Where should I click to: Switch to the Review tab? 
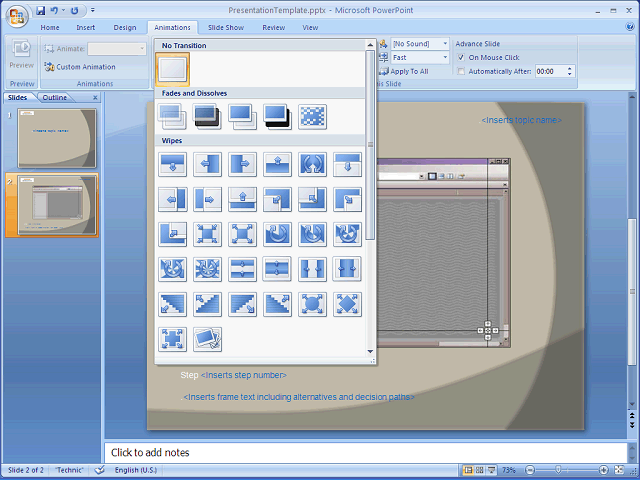click(x=273, y=28)
